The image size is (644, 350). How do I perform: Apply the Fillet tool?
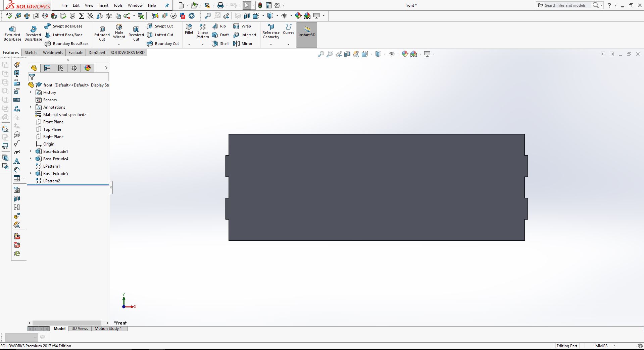(189, 29)
